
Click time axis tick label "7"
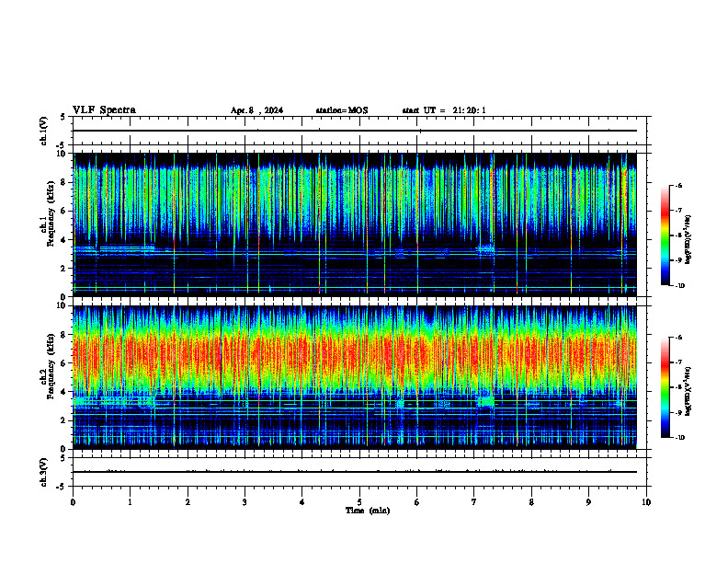[474, 502]
